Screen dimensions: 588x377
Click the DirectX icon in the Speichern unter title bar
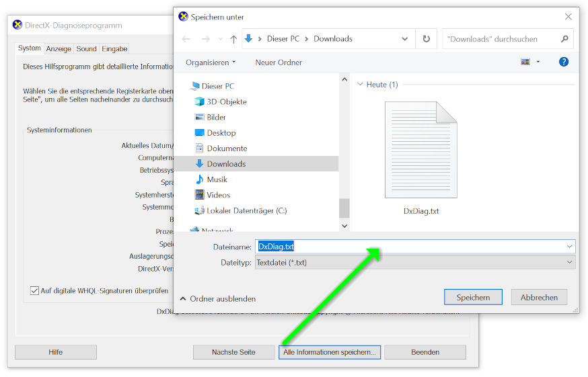[x=183, y=17]
